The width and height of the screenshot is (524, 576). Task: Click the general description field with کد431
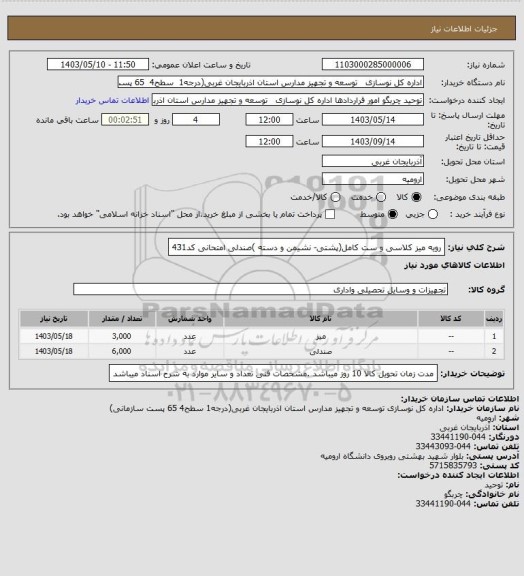(x=306, y=247)
